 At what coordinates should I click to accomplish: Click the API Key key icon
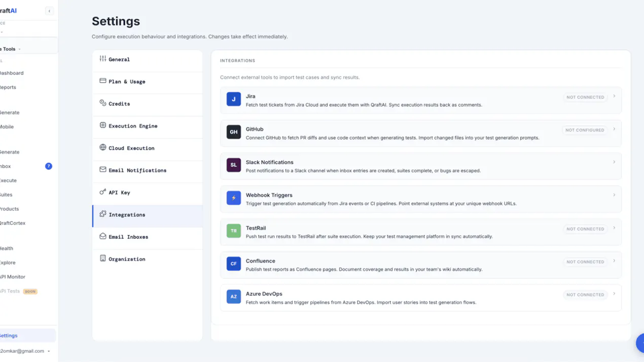click(103, 192)
